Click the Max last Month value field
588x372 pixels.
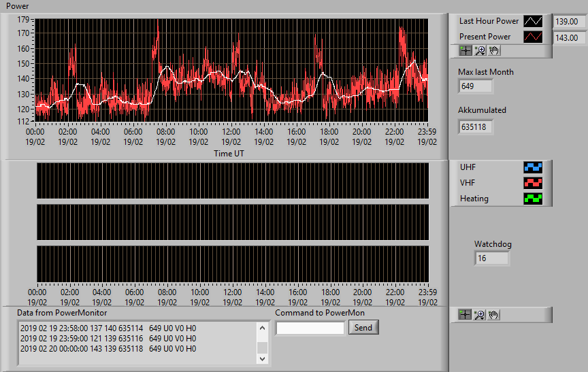pos(475,86)
